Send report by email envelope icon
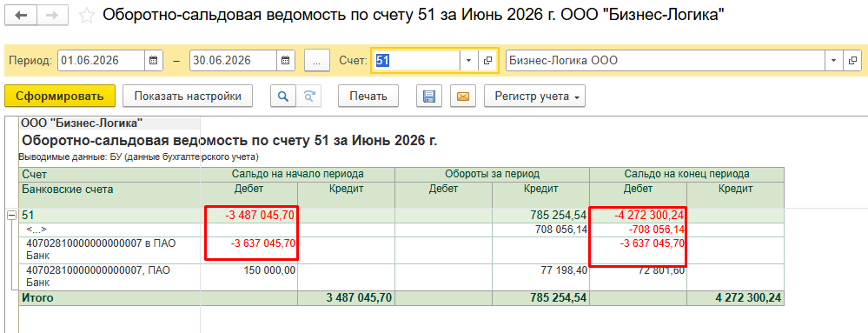The width and height of the screenshot is (868, 333). tap(463, 96)
